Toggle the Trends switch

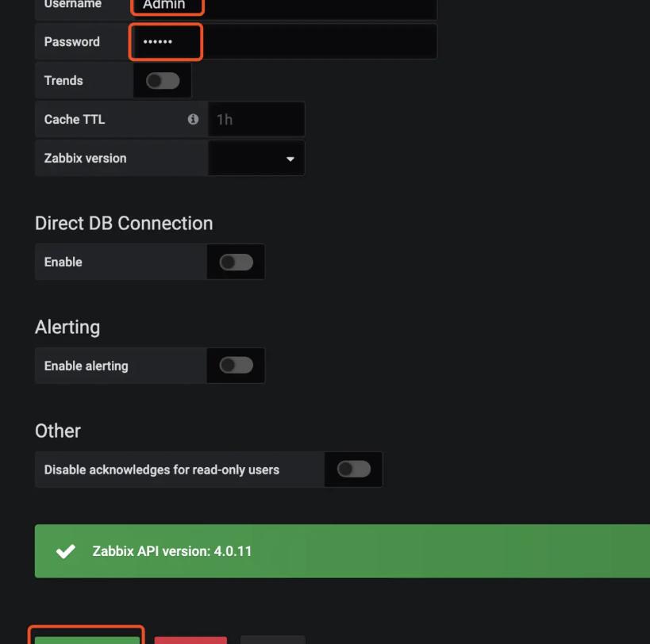click(163, 81)
